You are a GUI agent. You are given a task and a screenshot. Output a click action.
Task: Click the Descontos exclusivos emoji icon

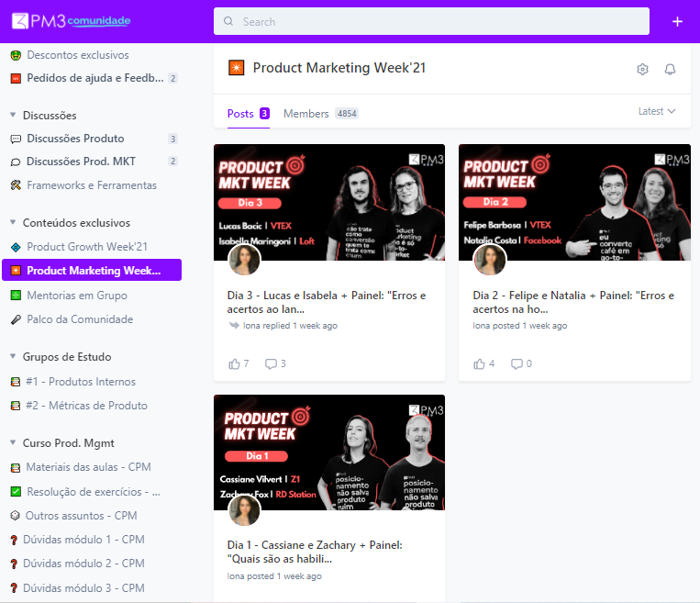[16, 55]
